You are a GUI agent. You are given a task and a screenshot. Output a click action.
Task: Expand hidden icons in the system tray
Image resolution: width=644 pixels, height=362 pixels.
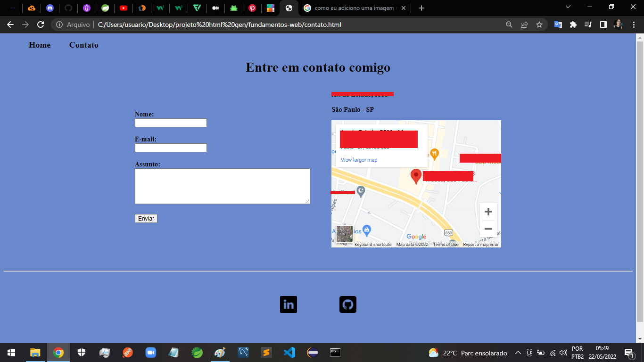pyautogui.click(x=519, y=352)
